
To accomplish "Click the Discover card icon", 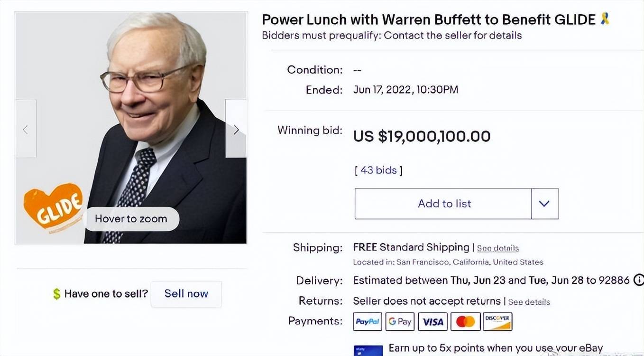I will (497, 322).
